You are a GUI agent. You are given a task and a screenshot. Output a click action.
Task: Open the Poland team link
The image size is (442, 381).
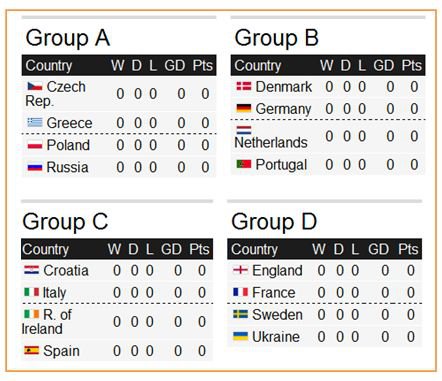68,145
